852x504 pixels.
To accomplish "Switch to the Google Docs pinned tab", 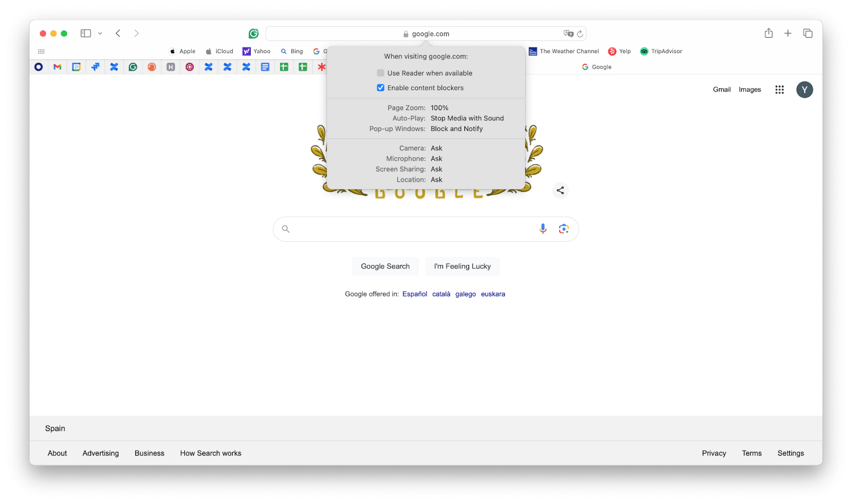I will click(265, 67).
